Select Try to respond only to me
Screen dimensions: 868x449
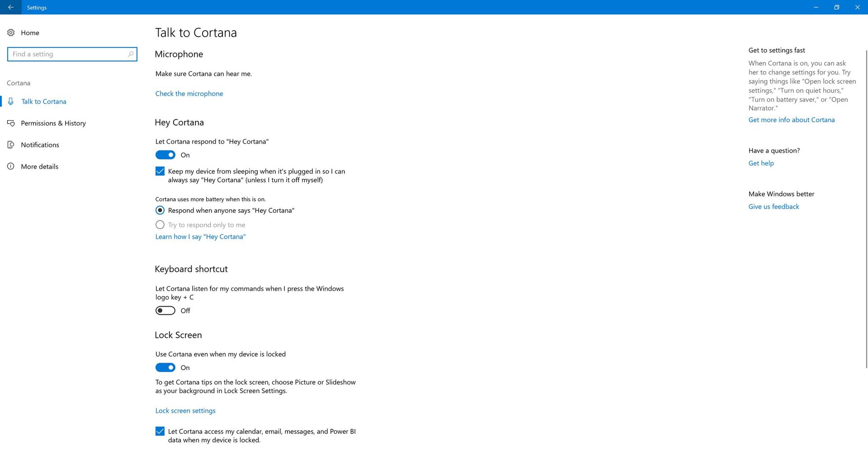[160, 224]
